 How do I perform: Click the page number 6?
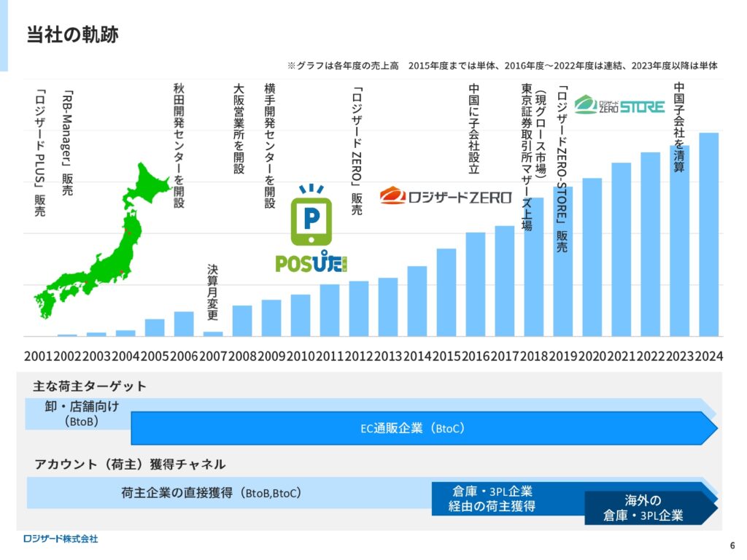click(x=732, y=545)
